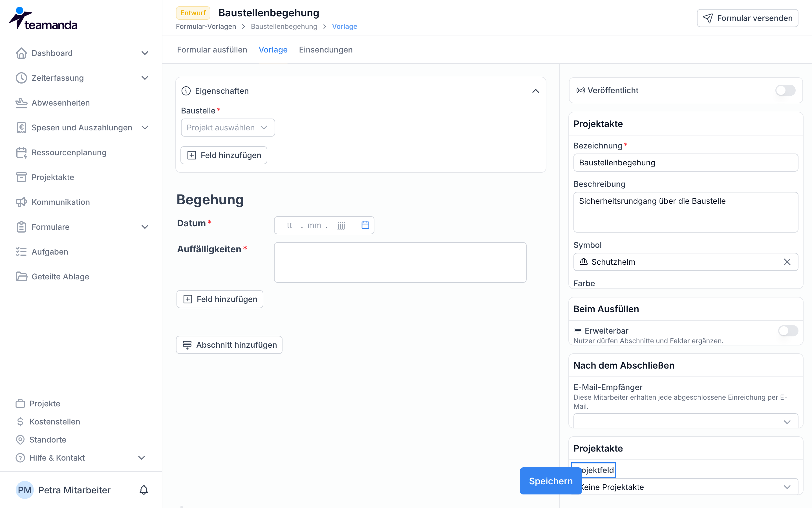
Task: Open Ressourcenplanung calendar icon
Action: 21,152
